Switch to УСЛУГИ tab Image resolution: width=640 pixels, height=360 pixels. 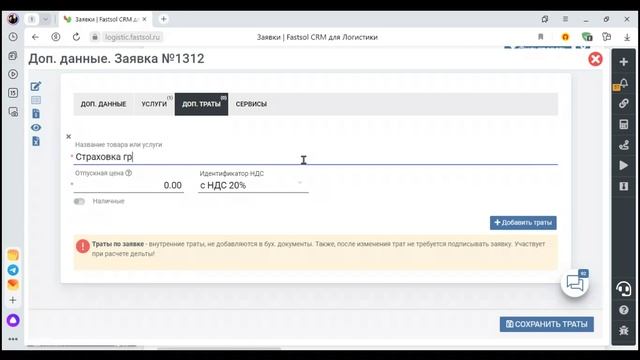point(154,104)
